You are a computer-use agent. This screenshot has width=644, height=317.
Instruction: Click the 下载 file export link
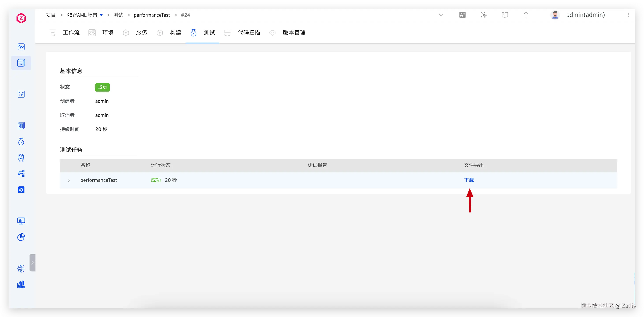(x=469, y=180)
